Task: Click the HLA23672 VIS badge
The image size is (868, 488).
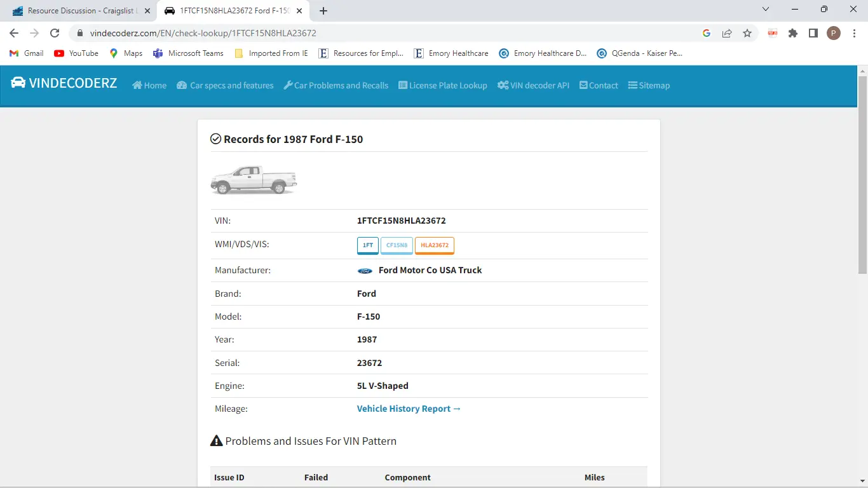Action: coord(435,245)
